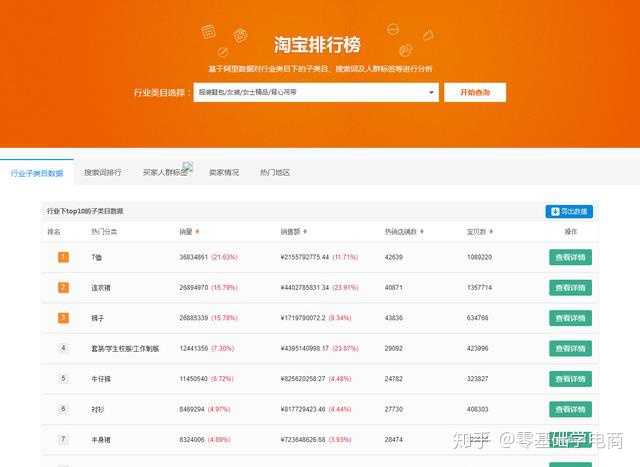Click item count 323827 in 牛仔裤 row
The height and width of the screenshot is (467, 640).
478,379
